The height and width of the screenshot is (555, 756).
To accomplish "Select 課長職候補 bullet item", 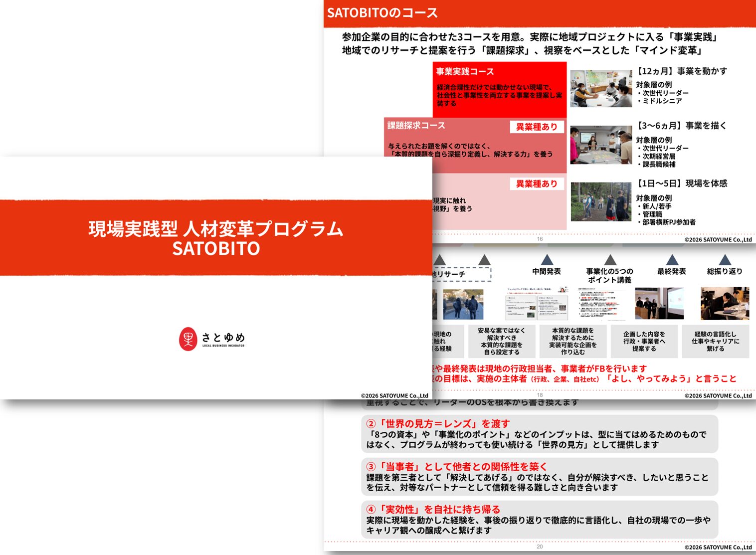I will click(x=656, y=164).
